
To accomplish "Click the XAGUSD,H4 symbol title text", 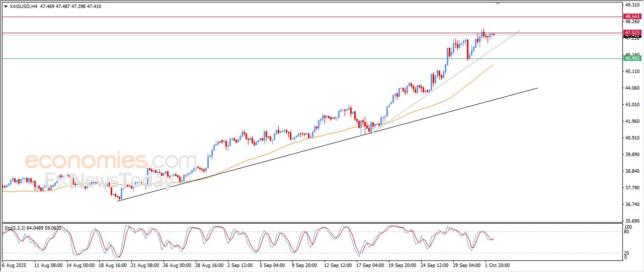I will [24, 7].
